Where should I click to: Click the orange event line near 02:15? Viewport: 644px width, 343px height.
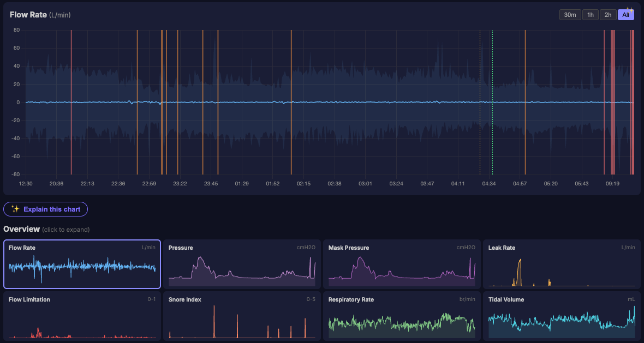tap(291, 102)
